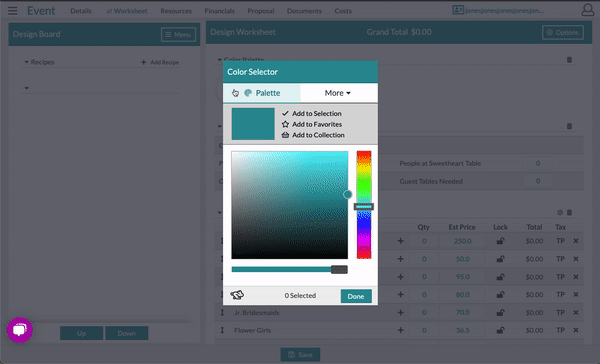600x364 pixels.
Task: Remove the 50.0 row with its X
Action: pyautogui.click(x=576, y=259)
